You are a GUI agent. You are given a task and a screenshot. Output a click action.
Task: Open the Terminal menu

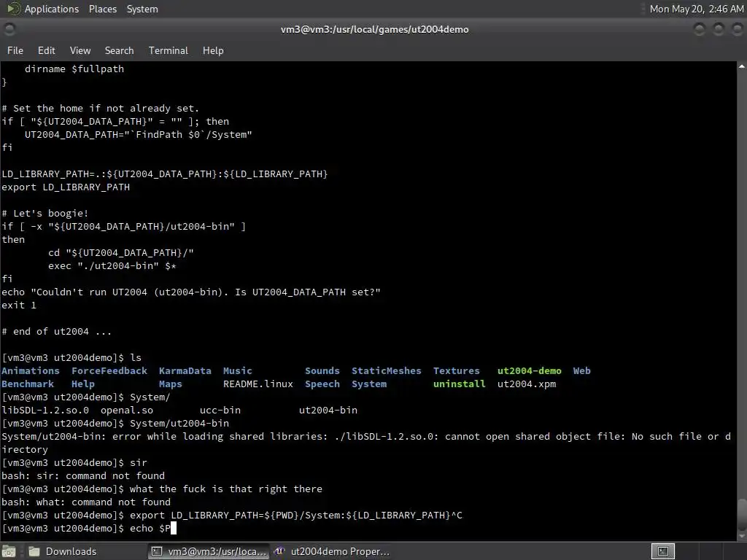coord(169,50)
